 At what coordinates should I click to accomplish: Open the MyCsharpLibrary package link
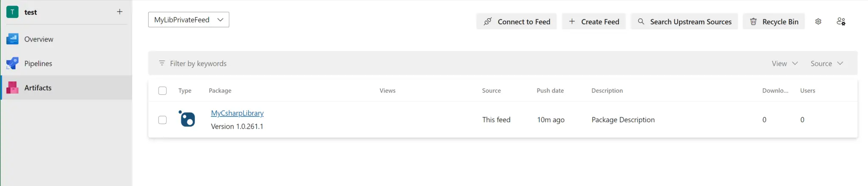pos(237,113)
